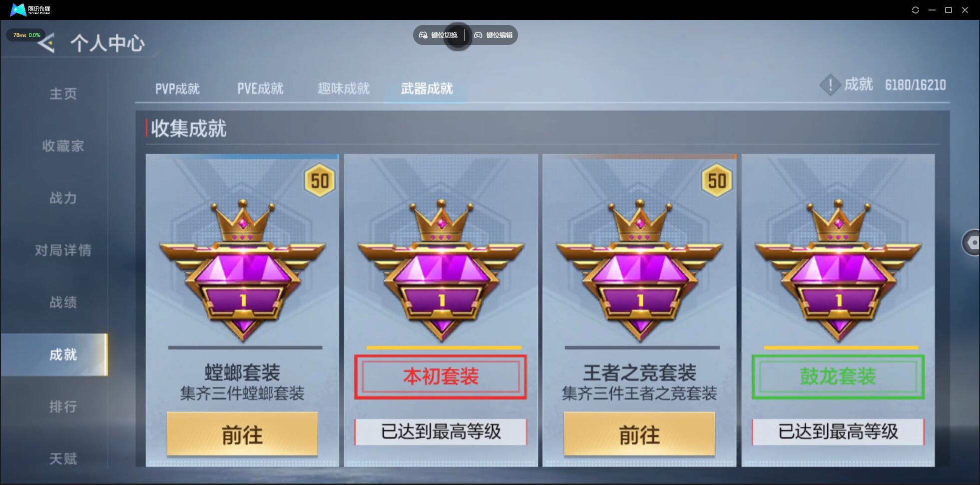Screen dimensions: 980x485
Task: Click the 键位切换 gamepad icon
Action: (x=423, y=35)
